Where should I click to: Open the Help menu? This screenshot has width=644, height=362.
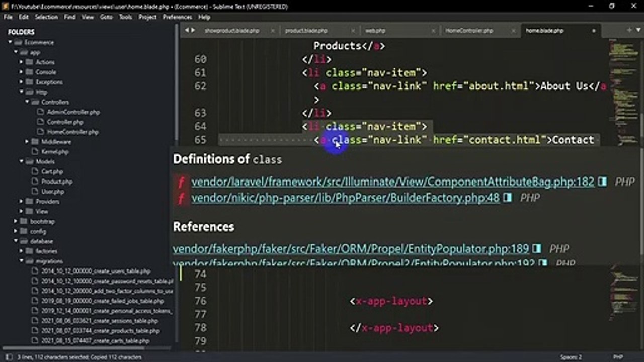[x=204, y=17]
